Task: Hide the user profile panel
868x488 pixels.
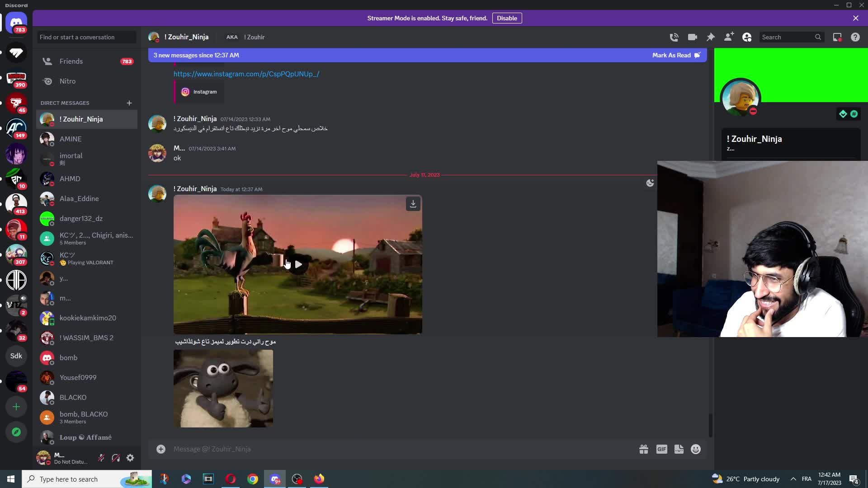Action: [x=747, y=37]
